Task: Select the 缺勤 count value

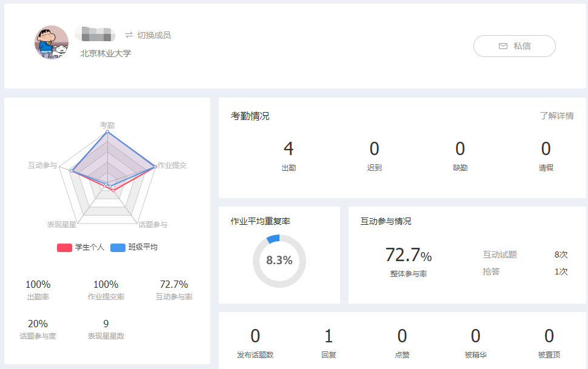Action: coord(460,149)
